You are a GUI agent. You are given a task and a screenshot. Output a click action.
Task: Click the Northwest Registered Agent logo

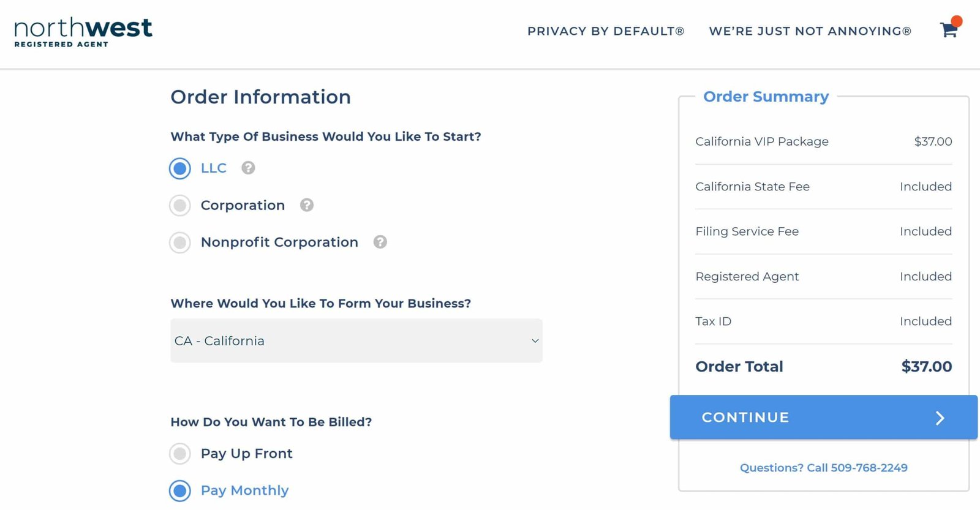(83, 32)
